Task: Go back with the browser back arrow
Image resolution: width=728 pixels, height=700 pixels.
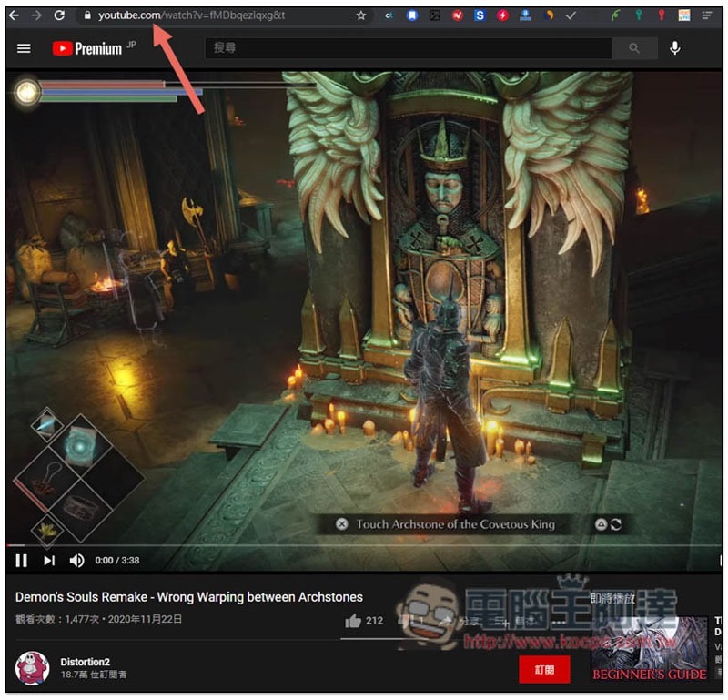Action: (14, 15)
